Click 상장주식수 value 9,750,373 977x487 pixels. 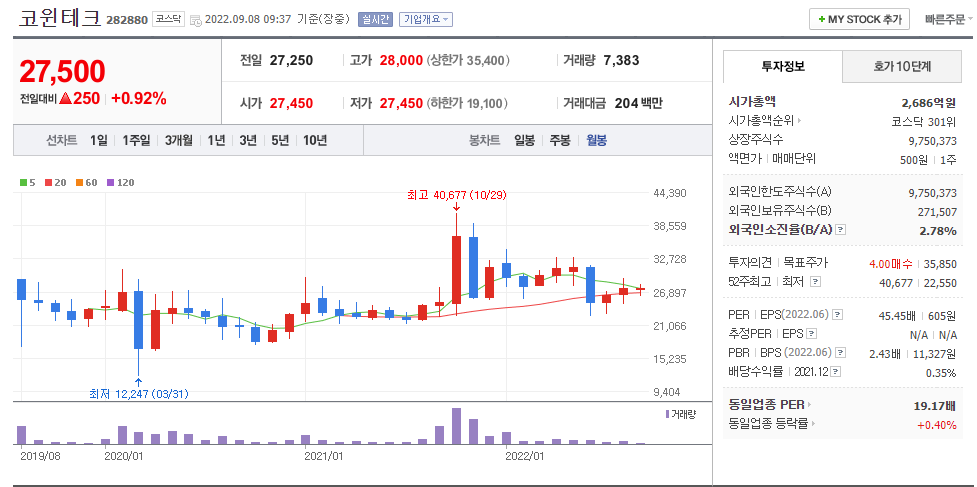[x=933, y=141]
